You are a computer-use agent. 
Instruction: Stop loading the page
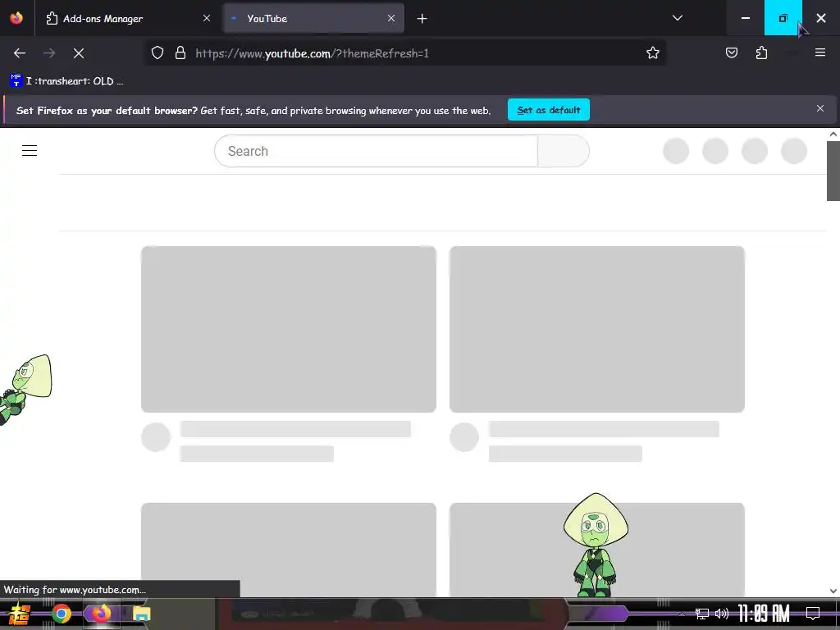point(79,53)
